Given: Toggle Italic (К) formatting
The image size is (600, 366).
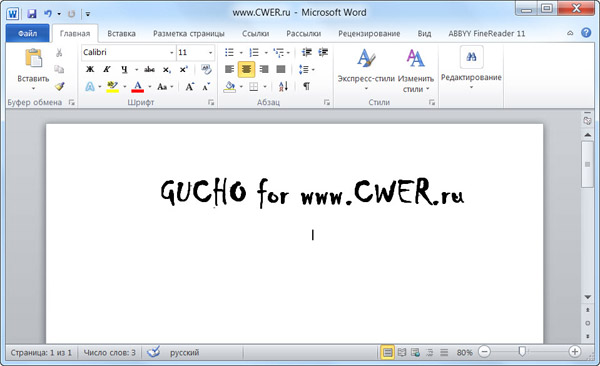Looking at the screenshot, I should coord(107,69).
